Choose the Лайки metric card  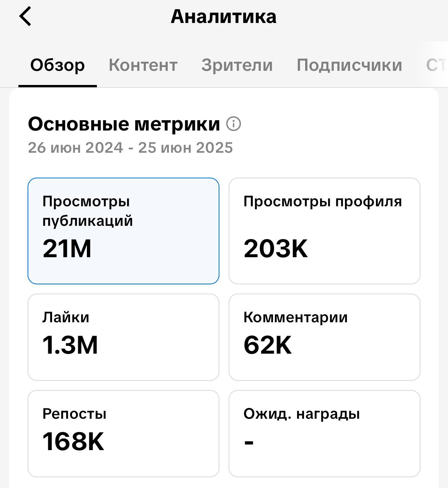coord(123,337)
